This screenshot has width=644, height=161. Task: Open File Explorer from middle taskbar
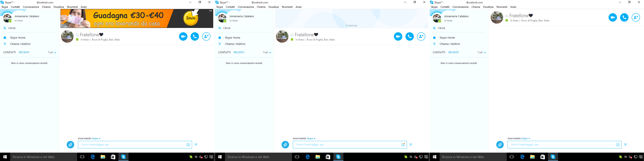(318, 157)
